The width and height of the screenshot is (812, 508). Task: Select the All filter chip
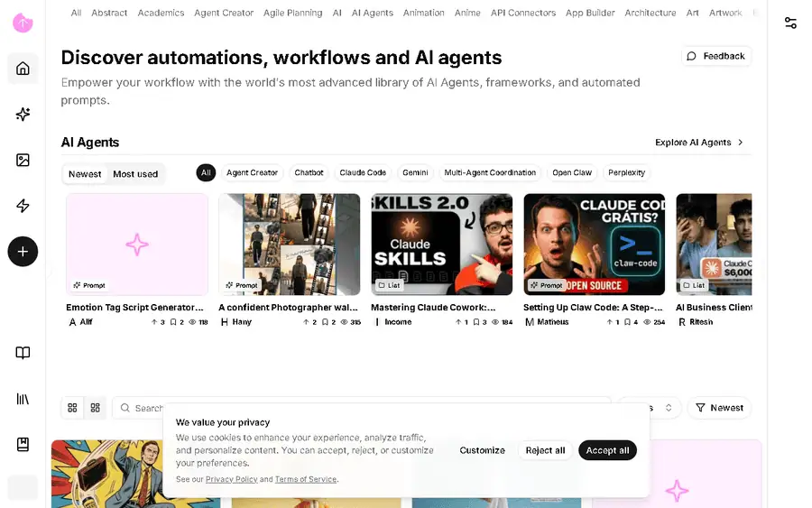pyautogui.click(x=206, y=172)
